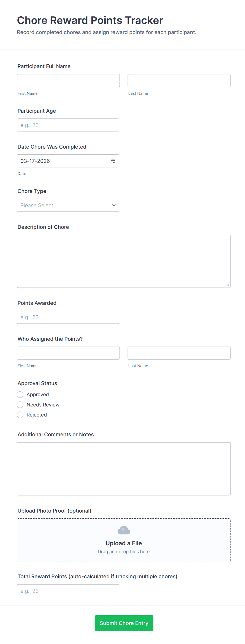Click the Additional Comments or Notes box
The height and width of the screenshot is (644, 245).
coord(124,469)
